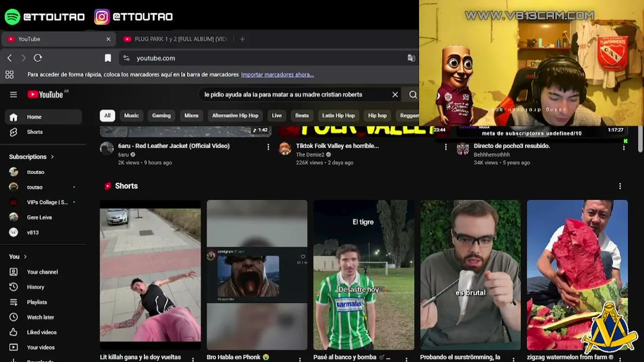This screenshot has height=362, width=644.
Task: Open the site information icon in address bar
Action: [126, 58]
